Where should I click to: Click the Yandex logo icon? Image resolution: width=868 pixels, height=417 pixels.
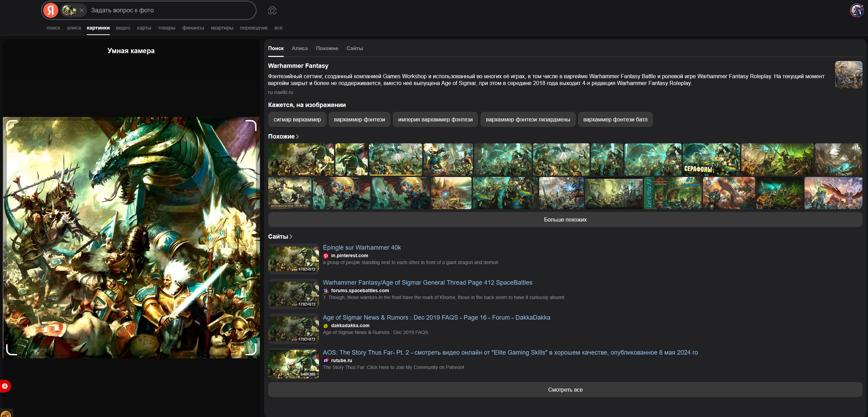50,10
